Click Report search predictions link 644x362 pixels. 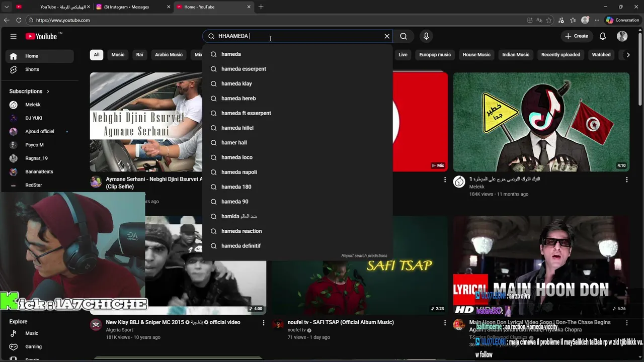pos(364,256)
